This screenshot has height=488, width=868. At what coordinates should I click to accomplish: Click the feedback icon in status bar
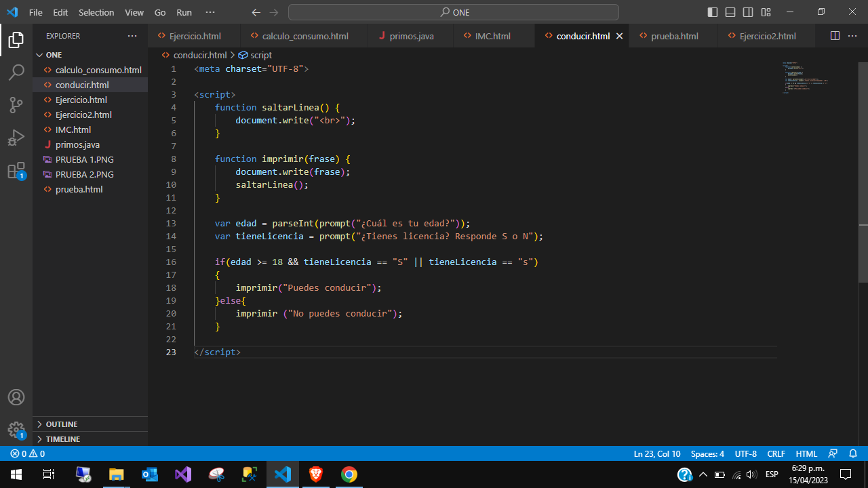[x=833, y=453]
